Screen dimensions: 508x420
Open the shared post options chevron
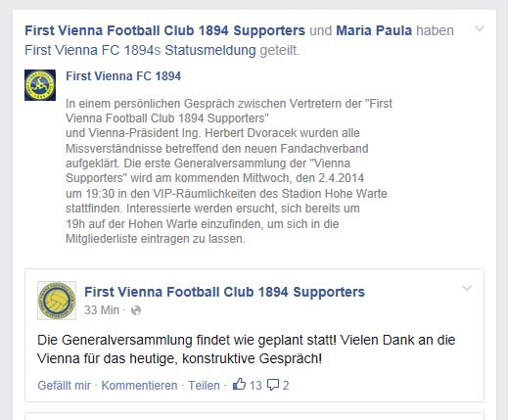pyautogui.click(x=467, y=288)
